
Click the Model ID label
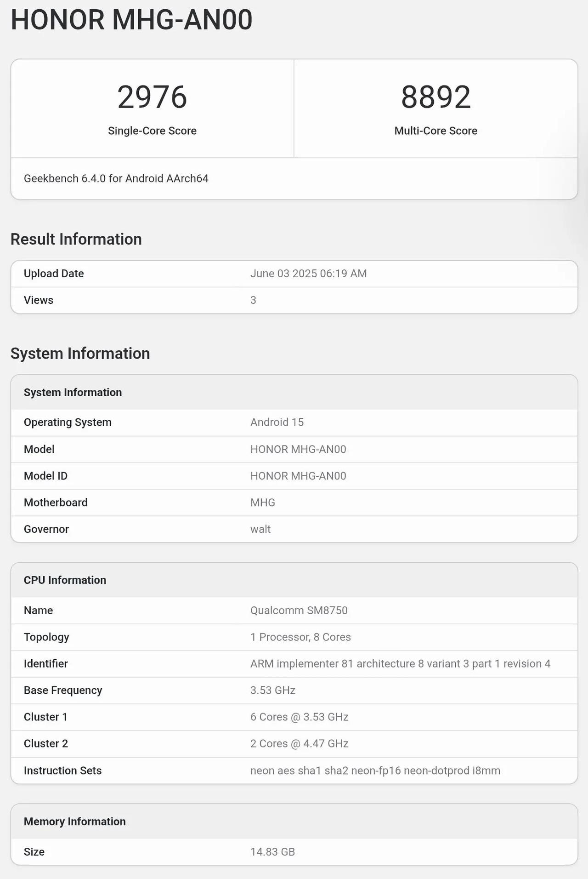(x=45, y=476)
